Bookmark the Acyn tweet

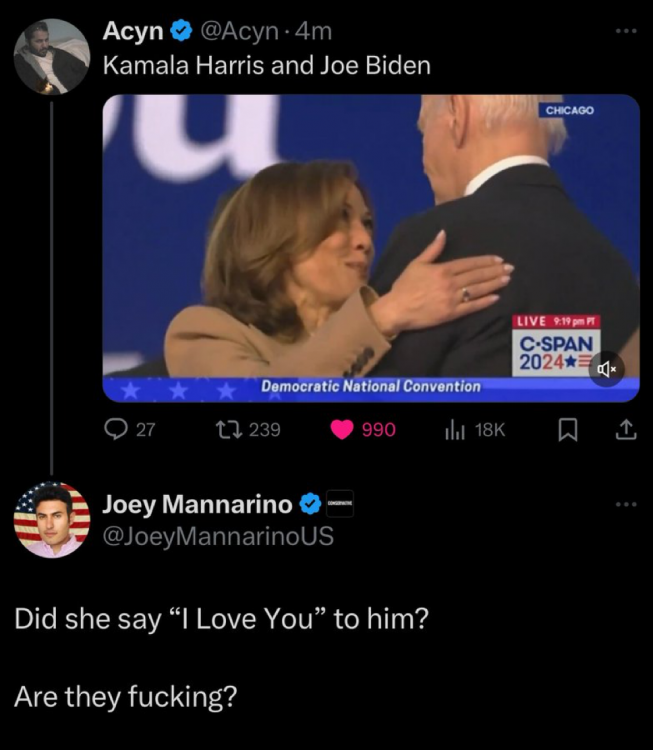(567, 429)
